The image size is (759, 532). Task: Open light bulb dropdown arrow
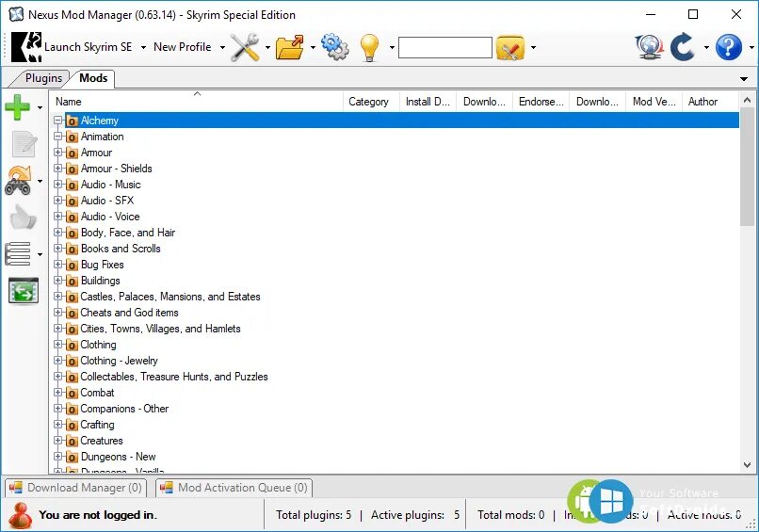(392, 47)
